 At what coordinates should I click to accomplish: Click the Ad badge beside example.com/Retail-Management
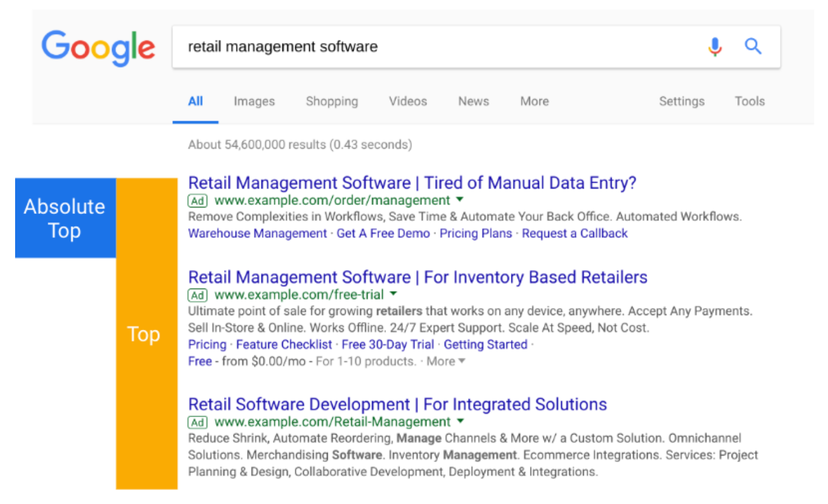click(x=197, y=422)
